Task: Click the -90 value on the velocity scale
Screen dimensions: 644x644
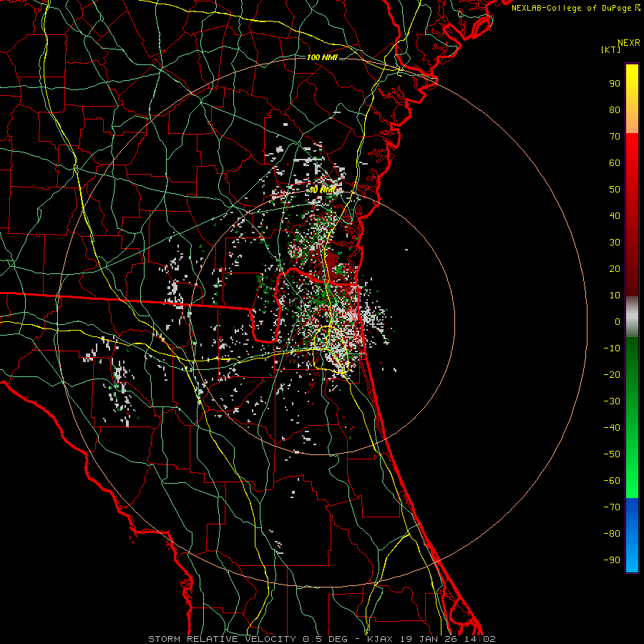Action: click(612, 560)
